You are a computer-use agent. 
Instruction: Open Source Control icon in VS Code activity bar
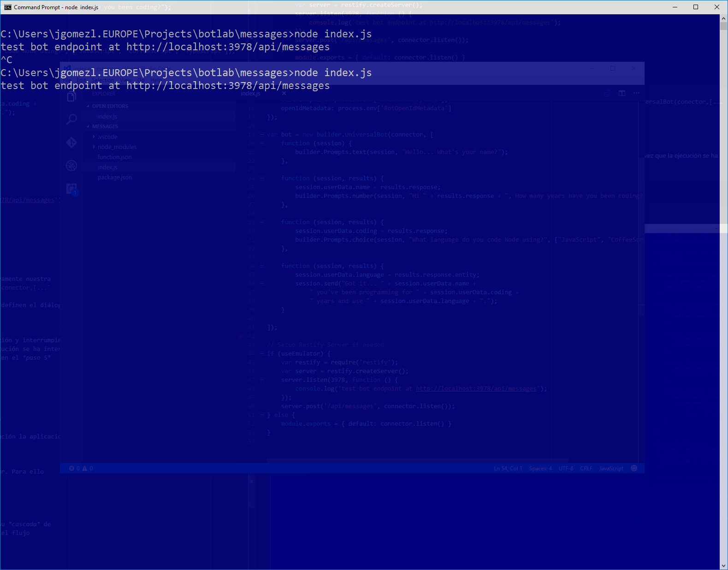(x=71, y=142)
